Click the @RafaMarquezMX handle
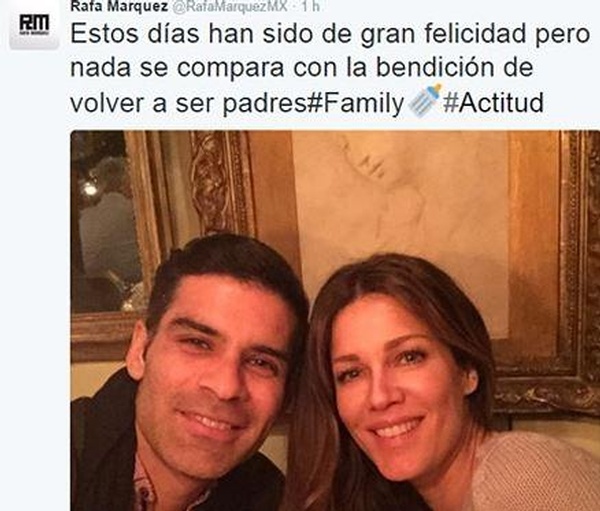Screen dimensions: 600x511 tap(230, 6)
